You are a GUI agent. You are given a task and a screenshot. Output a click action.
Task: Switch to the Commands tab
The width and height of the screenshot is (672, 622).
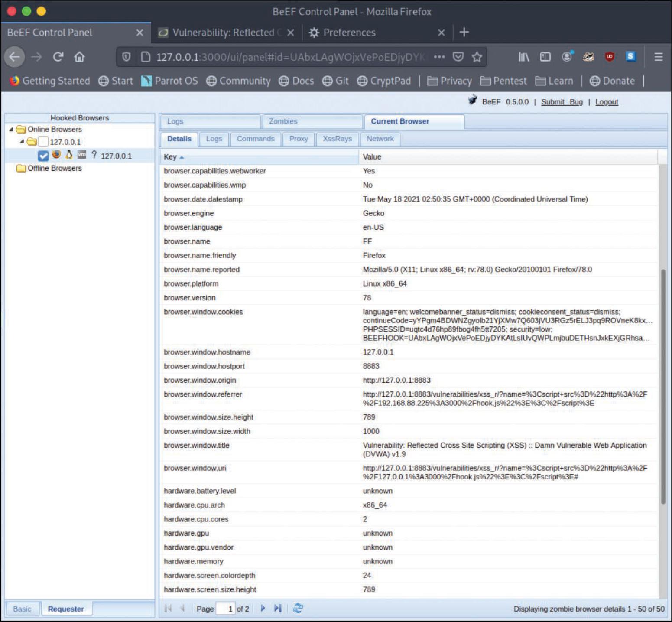tap(255, 139)
